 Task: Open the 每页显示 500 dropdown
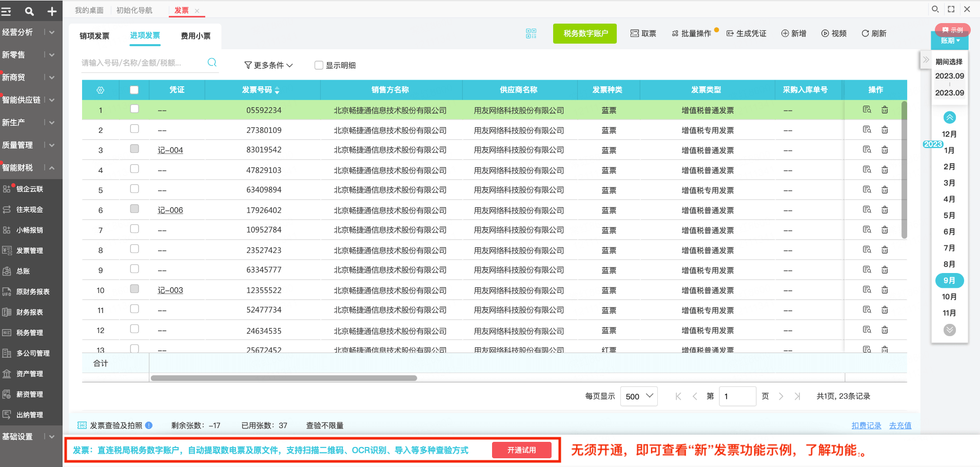tap(639, 396)
